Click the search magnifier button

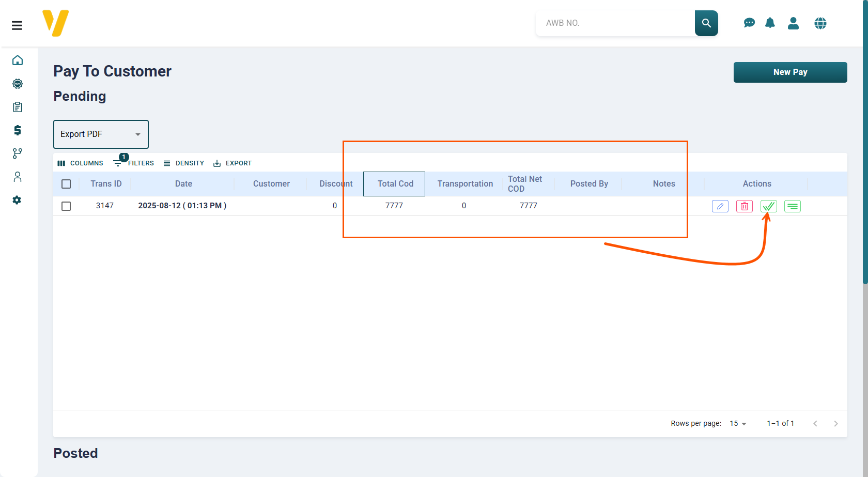(x=706, y=23)
